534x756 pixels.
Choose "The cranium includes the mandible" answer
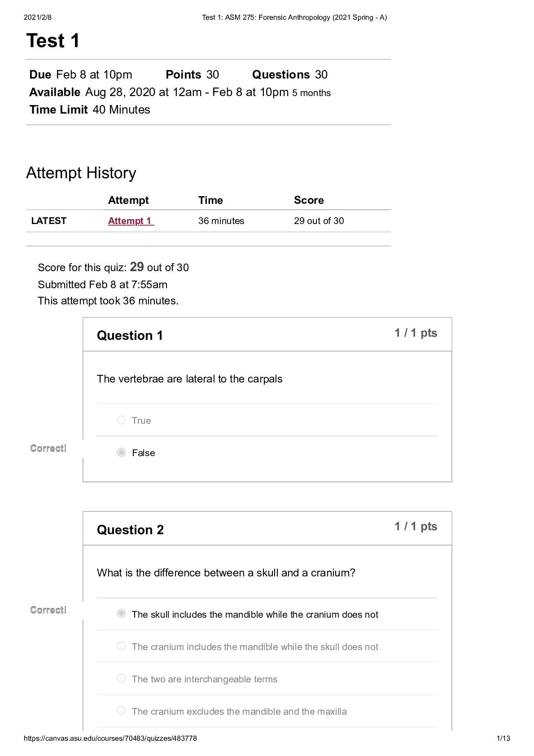[121, 646]
